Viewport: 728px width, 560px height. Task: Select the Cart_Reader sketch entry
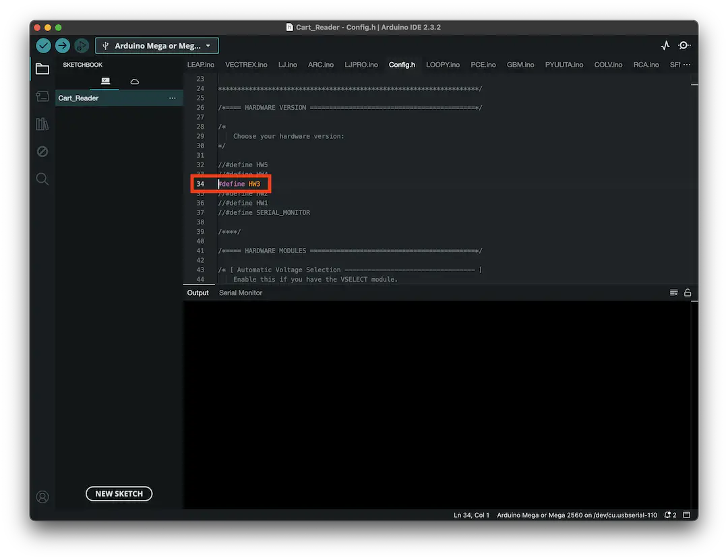(119, 98)
